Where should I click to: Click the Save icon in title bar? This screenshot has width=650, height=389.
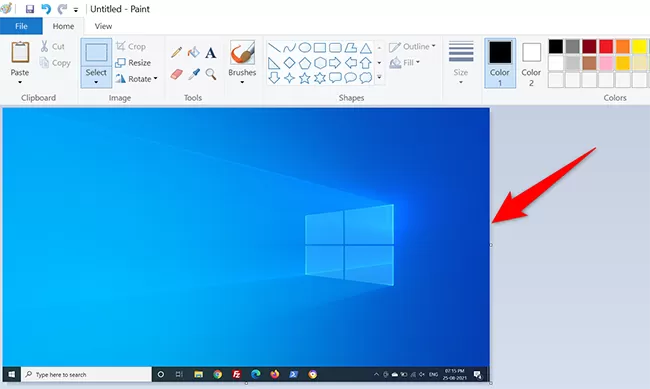30,9
